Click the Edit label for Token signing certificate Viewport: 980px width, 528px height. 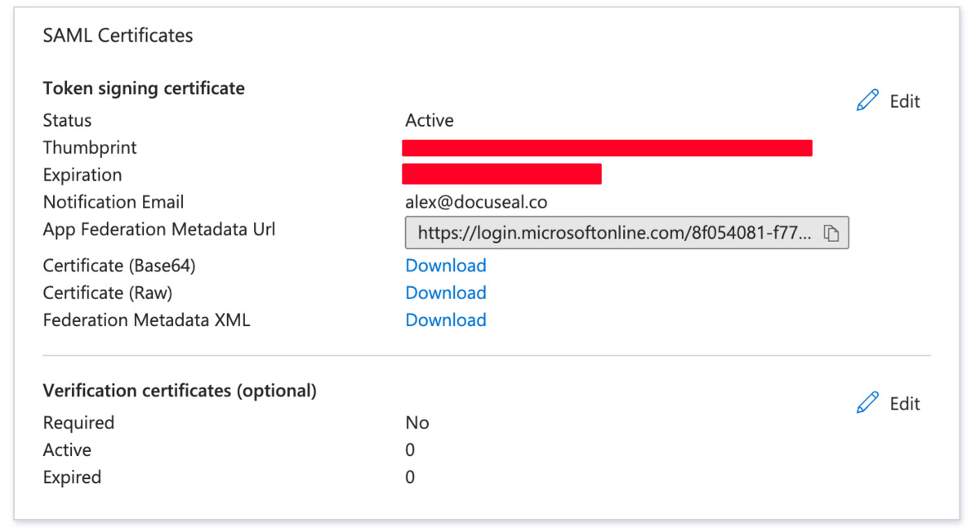click(x=905, y=101)
